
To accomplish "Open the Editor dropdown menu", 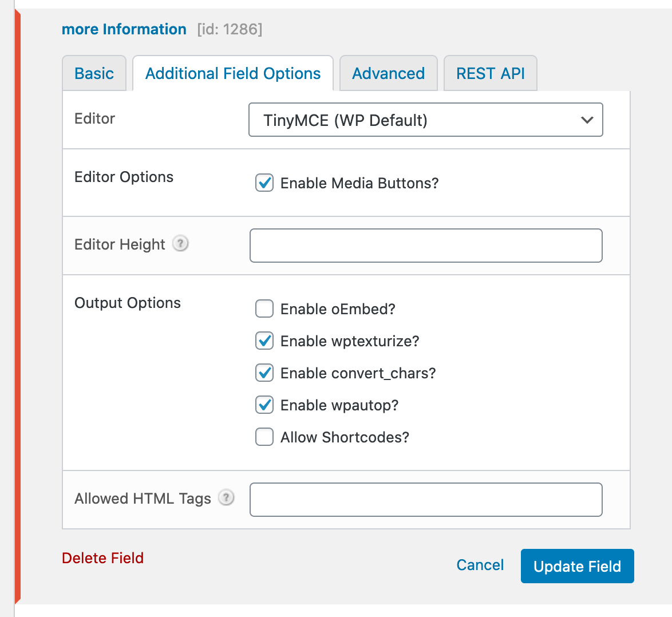I will (x=425, y=120).
